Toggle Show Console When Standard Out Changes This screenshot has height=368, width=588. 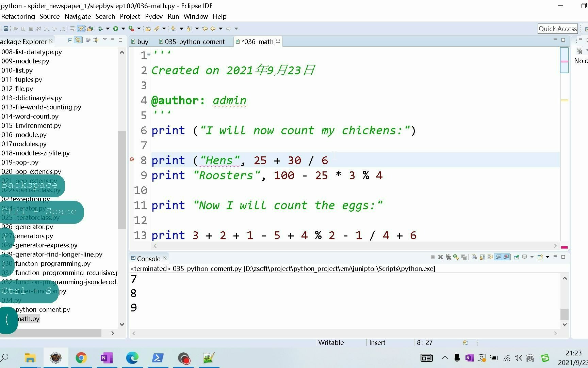coord(498,257)
